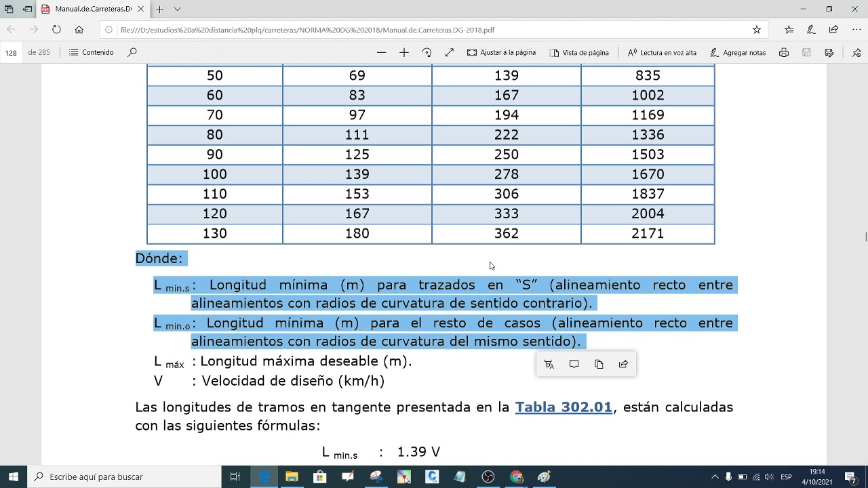Open the browser settings ellipsis menu

[856, 30]
